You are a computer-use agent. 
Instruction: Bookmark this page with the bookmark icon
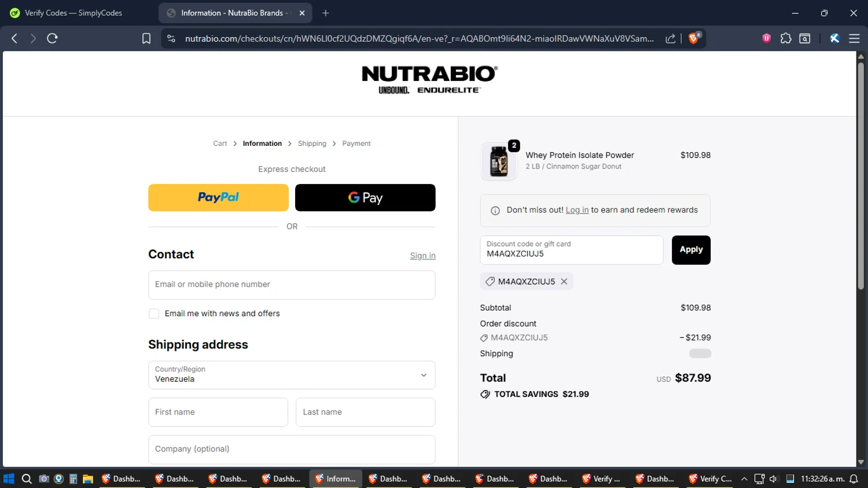[146, 38]
